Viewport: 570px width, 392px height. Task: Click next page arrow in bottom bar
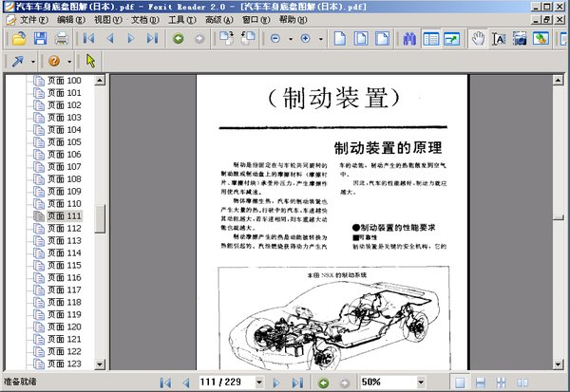click(276, 382)
